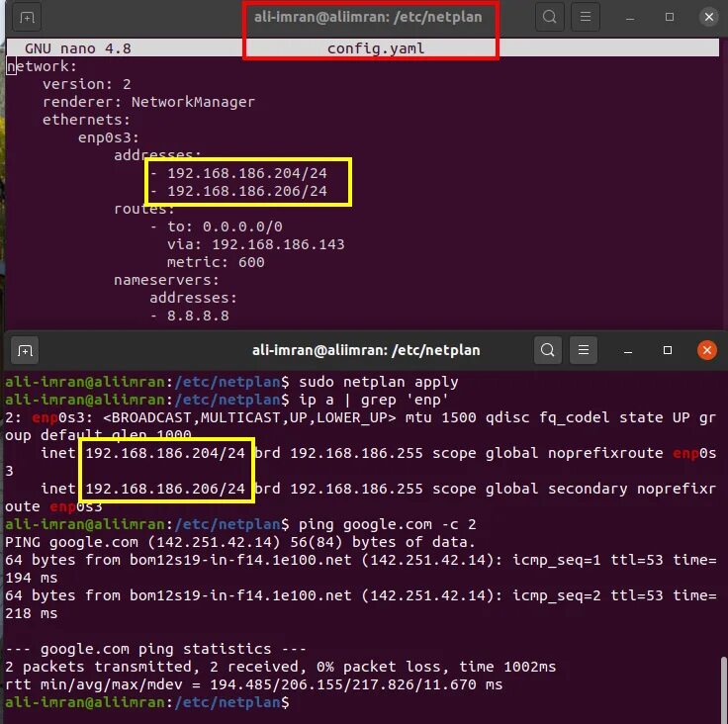Click 'network:' line in nano editor
The width and height of the screenshot is (728, 724).
pyautogui.click(x=42, y=66)
